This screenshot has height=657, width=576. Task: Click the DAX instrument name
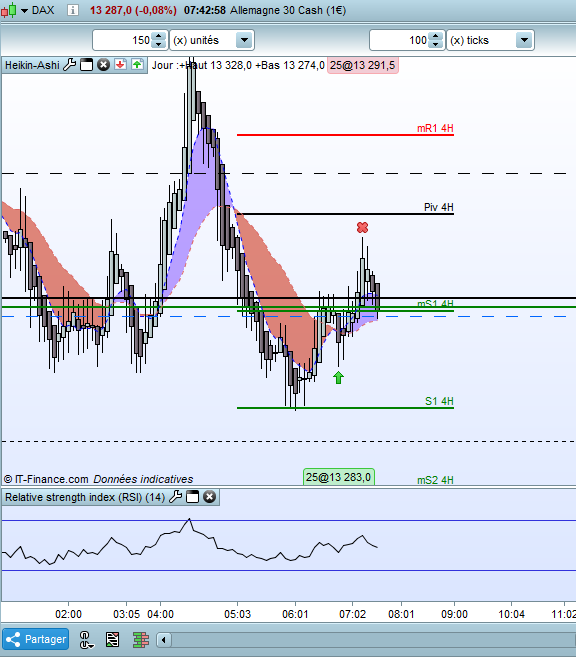pos(43,10)
